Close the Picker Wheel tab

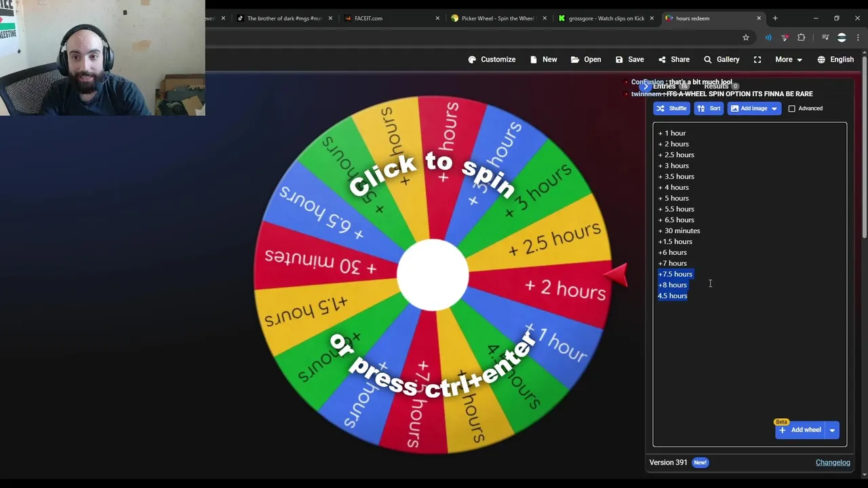545,18
